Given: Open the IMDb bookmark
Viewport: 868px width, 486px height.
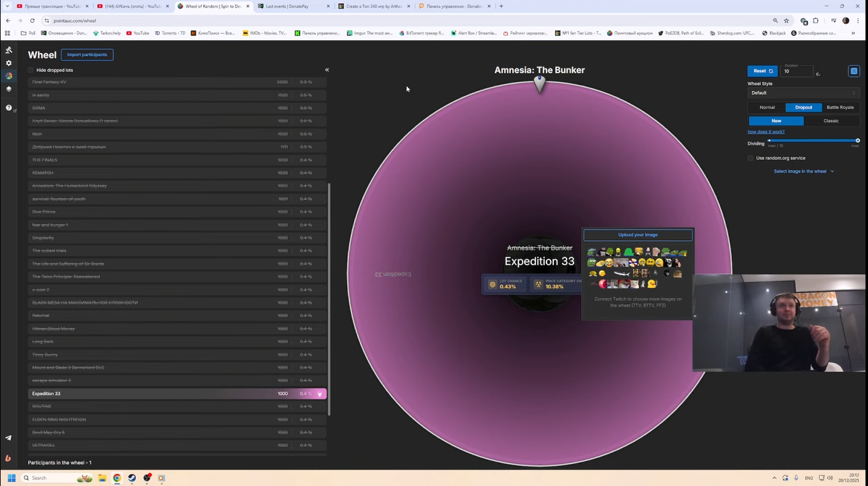Looking at the screenshot, I should click(x=264, y=33).
